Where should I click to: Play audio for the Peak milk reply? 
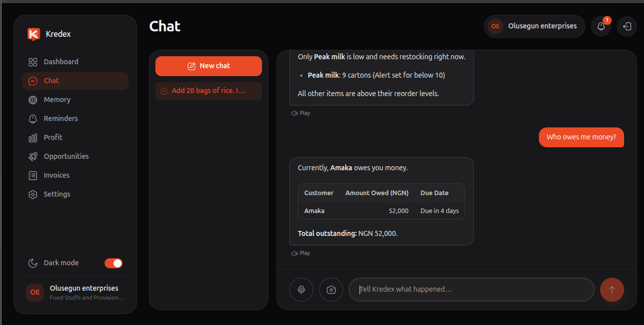[301, 113]
